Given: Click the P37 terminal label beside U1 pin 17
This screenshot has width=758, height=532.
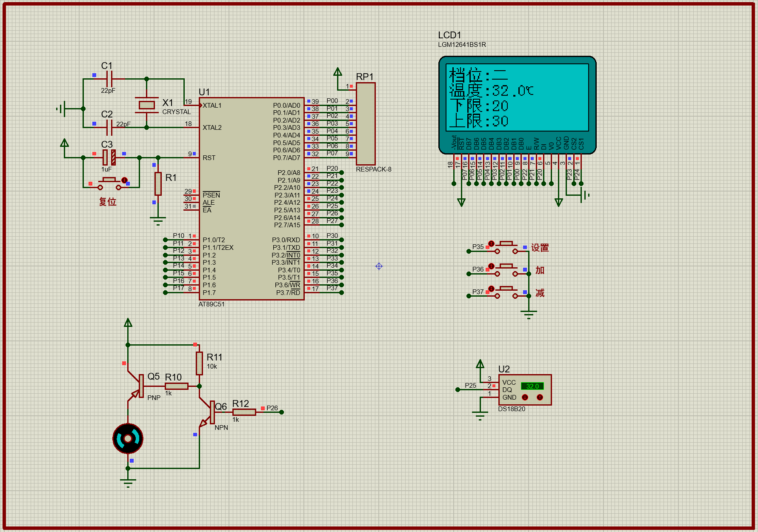Looking at the screenshot, I should (332, 288).
